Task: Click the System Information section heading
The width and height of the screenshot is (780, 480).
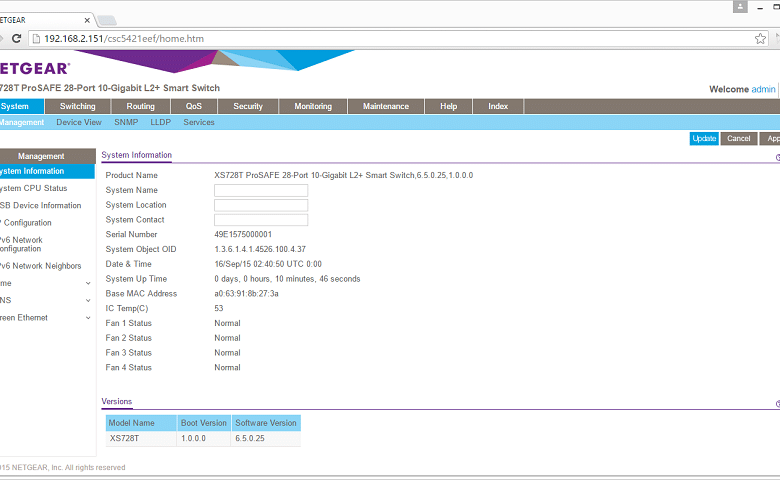Action: 137,155
